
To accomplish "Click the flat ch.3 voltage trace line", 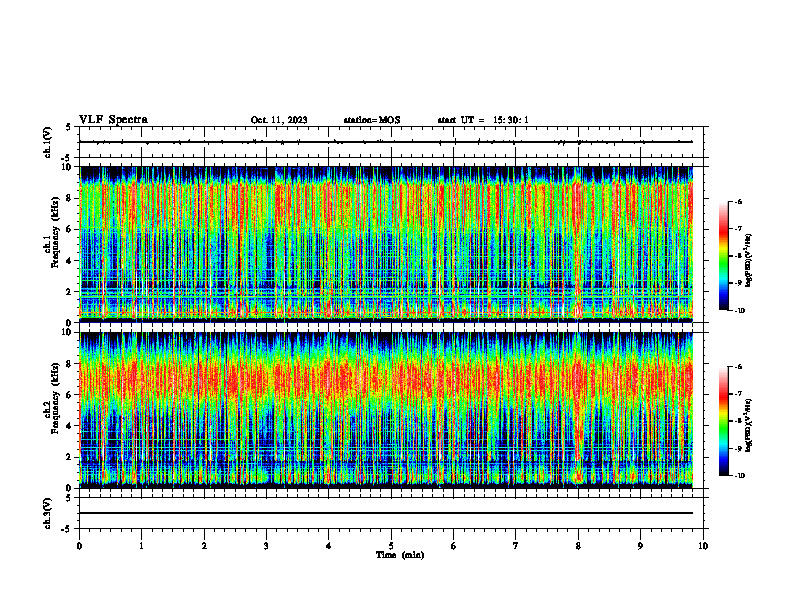I will click(x=386, y=513).
